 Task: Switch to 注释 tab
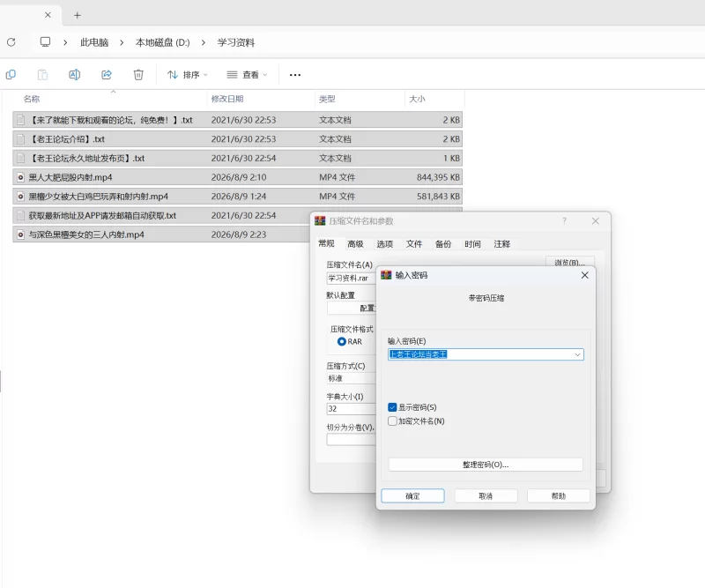pos(501,244)
